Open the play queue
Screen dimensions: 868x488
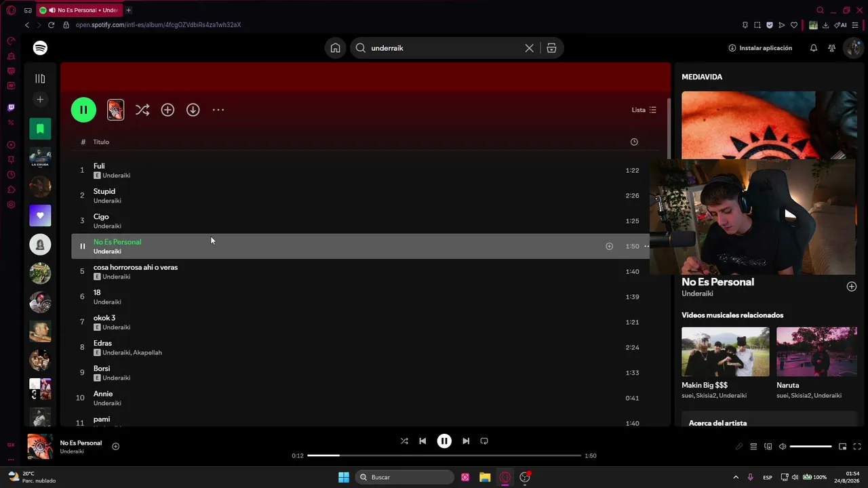753,447
